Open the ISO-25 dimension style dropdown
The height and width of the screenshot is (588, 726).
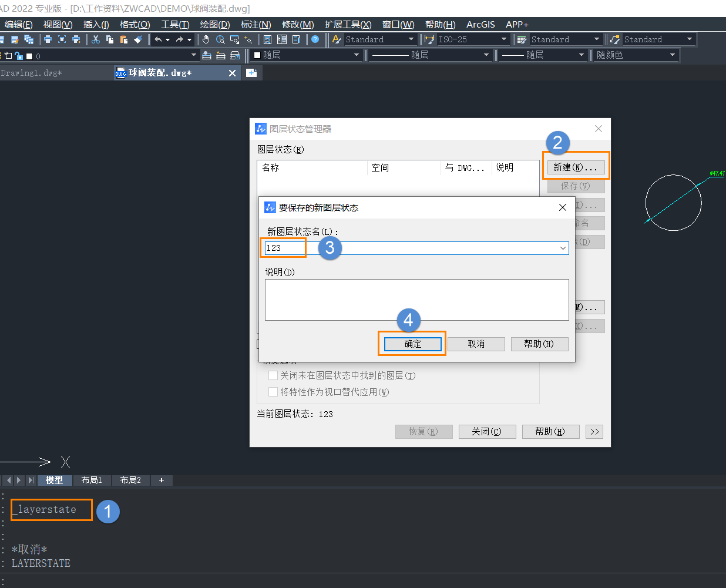503,39
